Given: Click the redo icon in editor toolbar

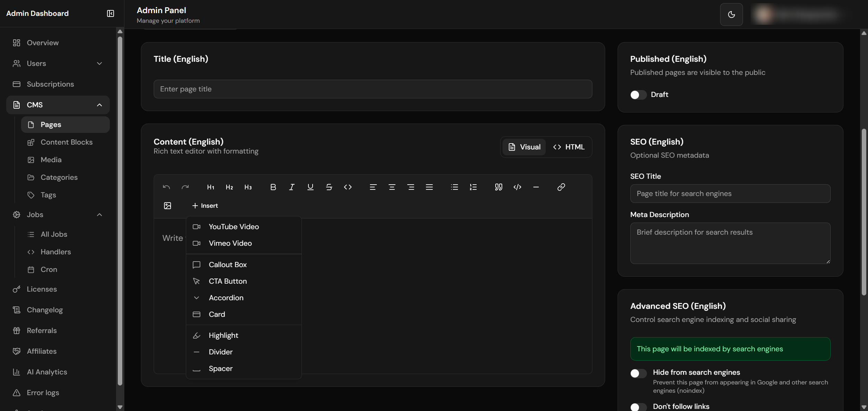Looking at the screenshot, I should pyautogui.click(x=185, y=187).
